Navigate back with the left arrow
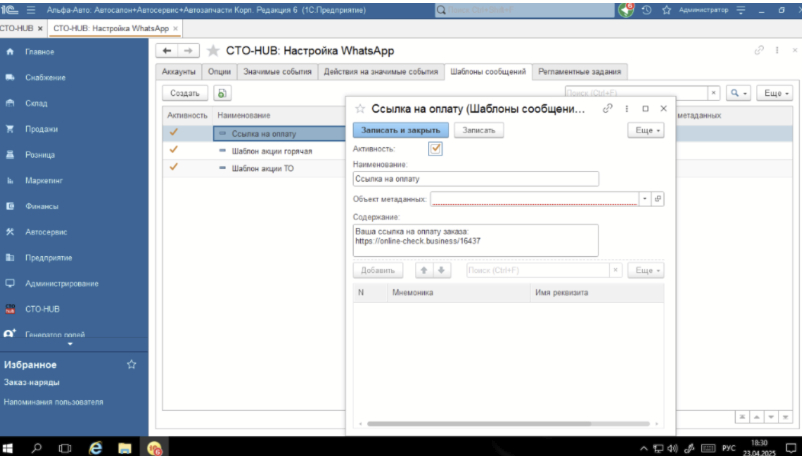Viewport: 802px width, 456px height. pyautogui.click(x=167, y=51)
